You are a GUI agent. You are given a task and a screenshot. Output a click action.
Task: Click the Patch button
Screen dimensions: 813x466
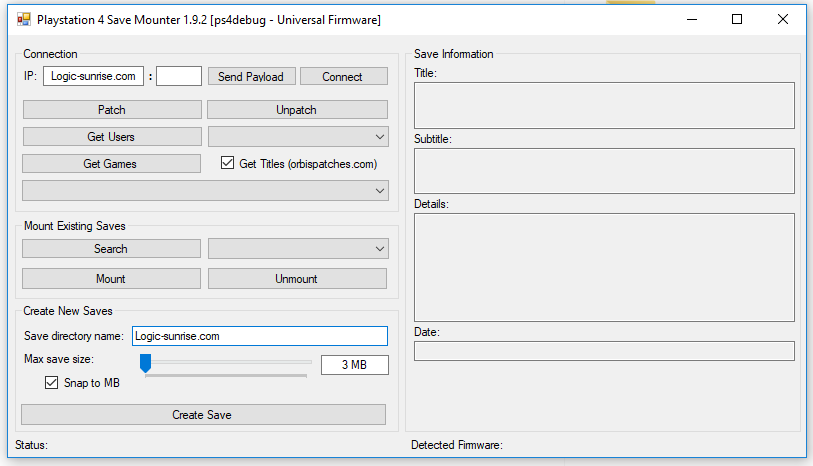[111, 110]
